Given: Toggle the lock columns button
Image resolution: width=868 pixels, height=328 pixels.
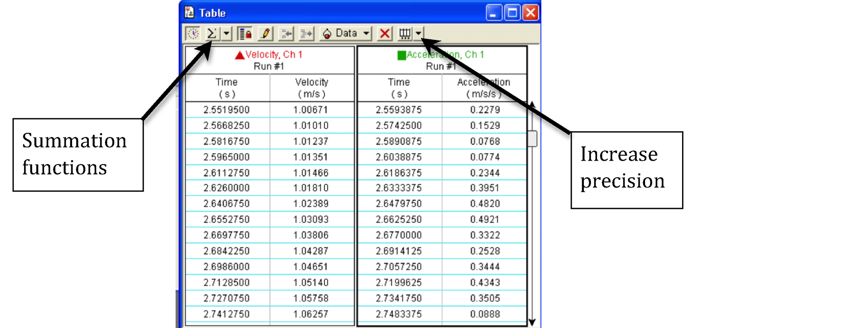Looking at the screenshot, I should [x=245, y=34].
